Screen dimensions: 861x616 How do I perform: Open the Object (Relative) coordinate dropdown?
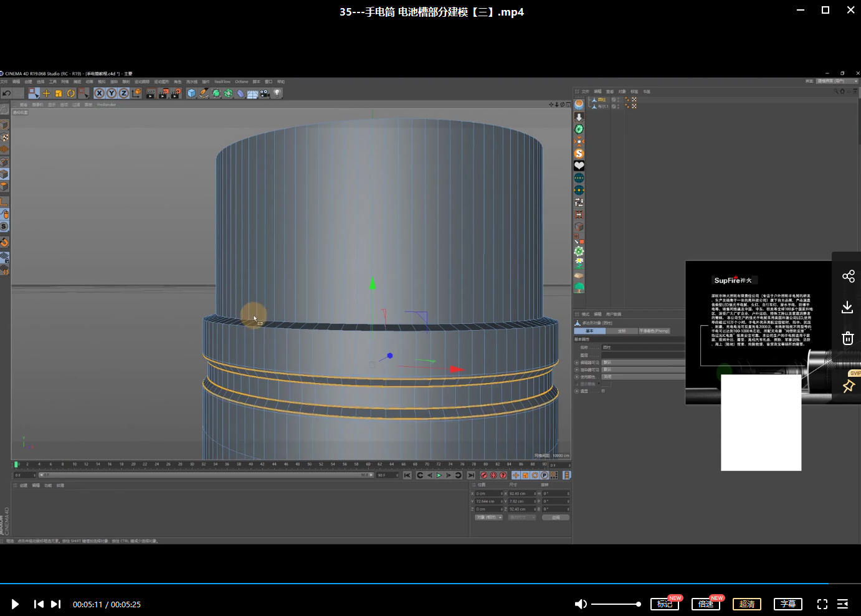pyautogui.click(x=489, y=518)
